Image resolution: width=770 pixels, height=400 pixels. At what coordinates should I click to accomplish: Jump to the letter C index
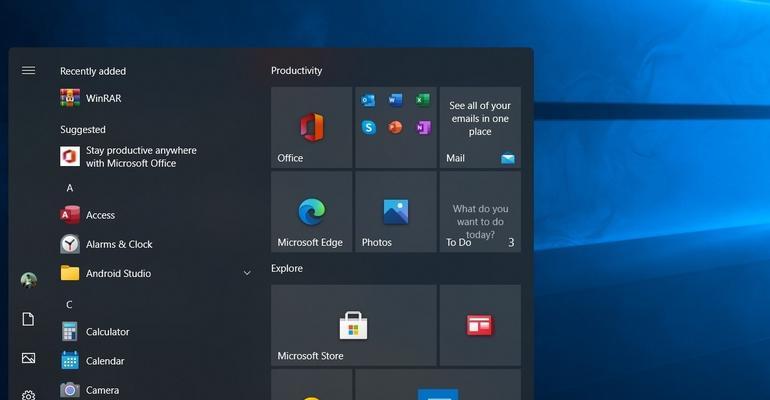(69, 304)
